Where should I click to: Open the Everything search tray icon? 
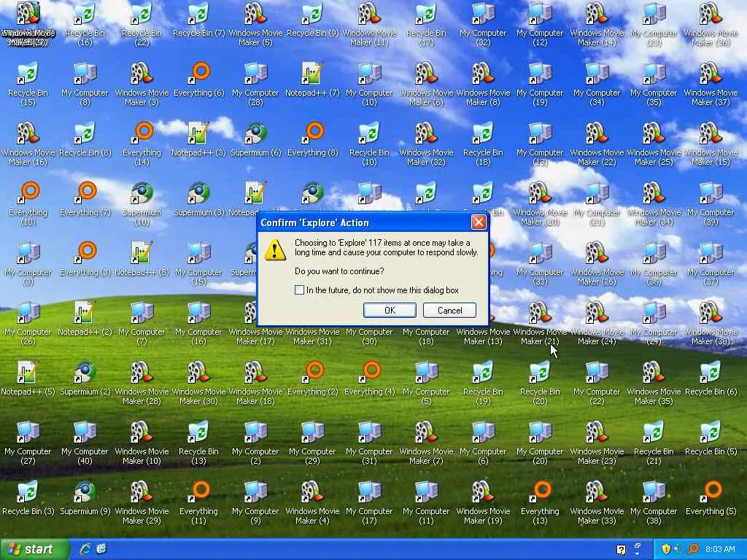click(693, 549)
